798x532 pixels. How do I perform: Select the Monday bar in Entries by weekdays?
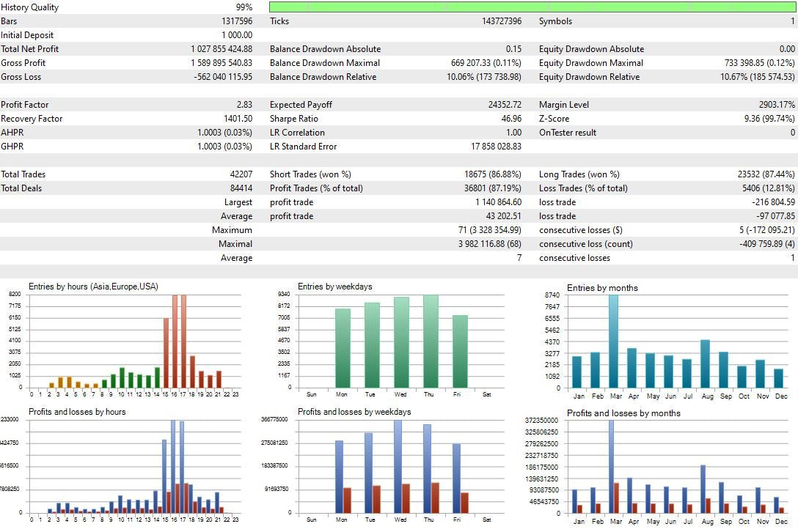pos(343,348)
